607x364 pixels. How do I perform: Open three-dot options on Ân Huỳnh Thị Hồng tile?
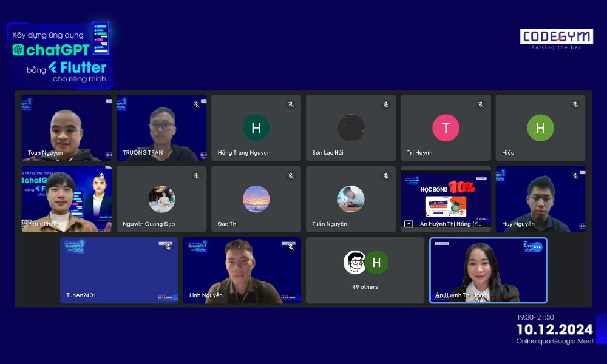point(537,247)
